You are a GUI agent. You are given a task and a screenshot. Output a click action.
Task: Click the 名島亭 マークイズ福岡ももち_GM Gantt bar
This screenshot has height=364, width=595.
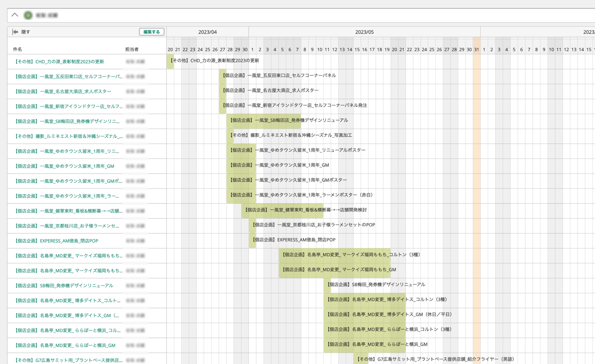tap(334, 270)
